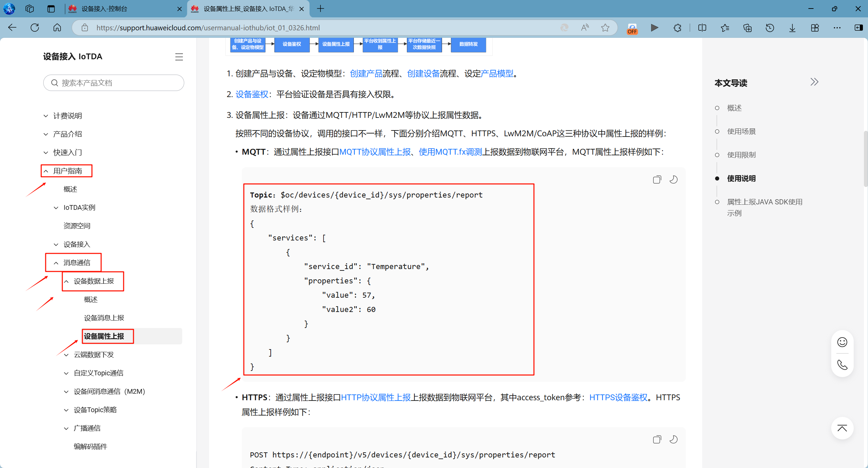868x468 pixels.
Task: Click the back-to-top arrow button
Action: click(x=842, y=428)
